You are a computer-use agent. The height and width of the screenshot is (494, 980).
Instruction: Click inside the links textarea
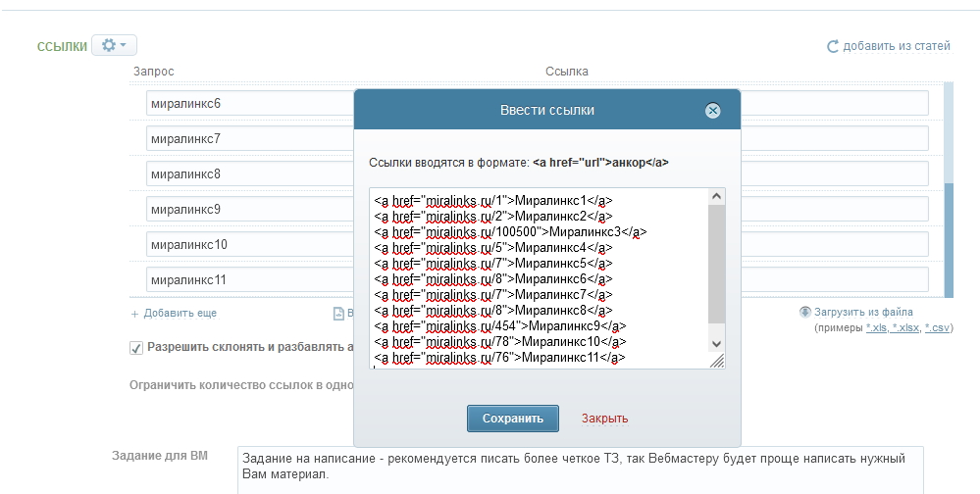tap(540, 278)
